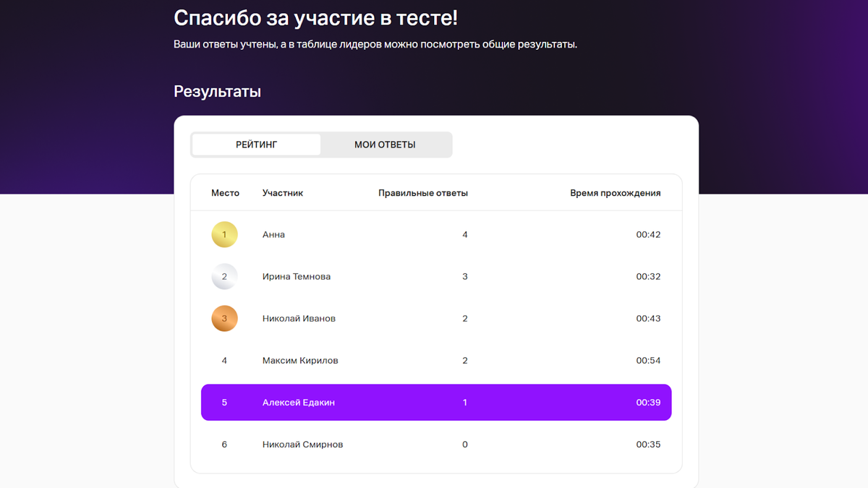Viewport: 868px width, 488px height.
Task: Select the highlighted row of Алексей Едакин
Action: [435, 402]
